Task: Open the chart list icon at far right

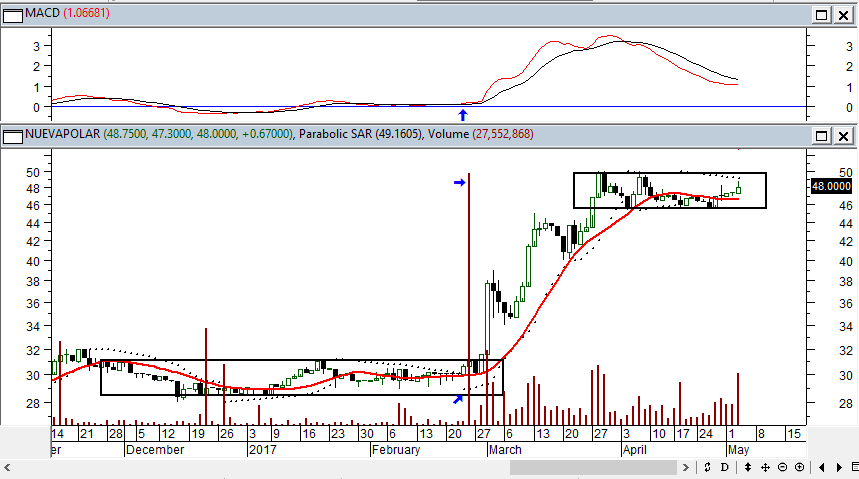Action: pos(855,467)
